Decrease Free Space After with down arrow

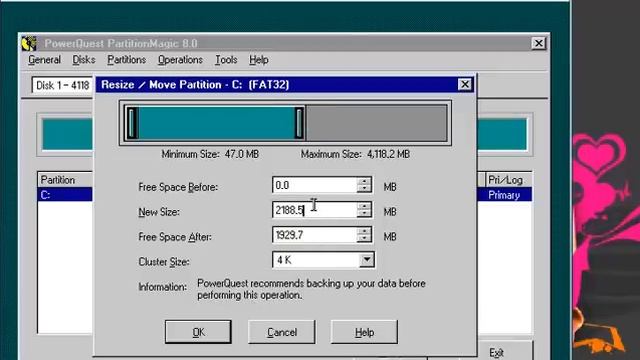[x=364, y=239]
